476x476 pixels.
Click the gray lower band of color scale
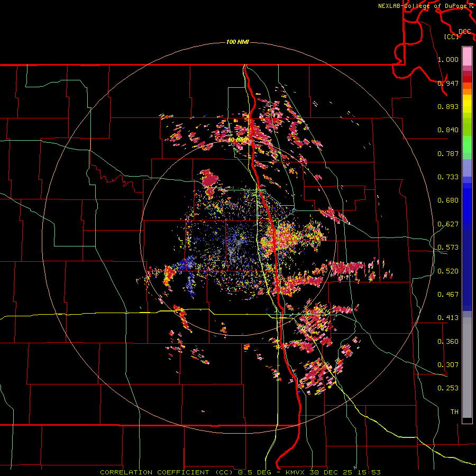pos(467,368)
